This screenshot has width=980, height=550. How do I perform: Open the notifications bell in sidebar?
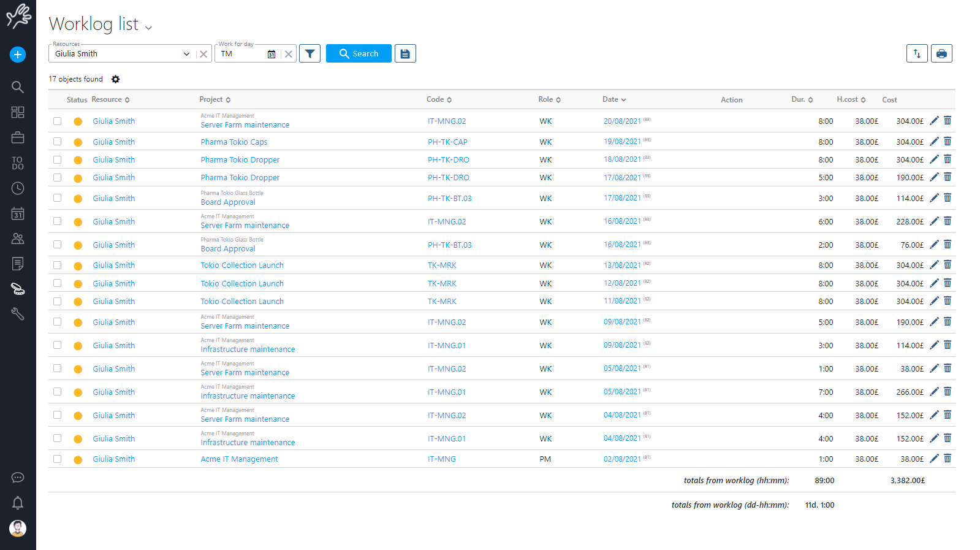pyautogui.click(x=18, y=503)
